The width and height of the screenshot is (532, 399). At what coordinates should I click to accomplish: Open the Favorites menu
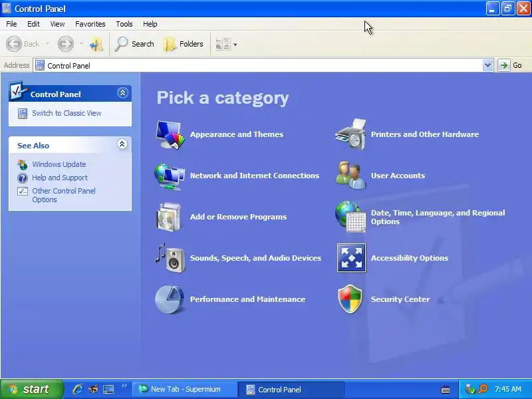tap(90, 24)
